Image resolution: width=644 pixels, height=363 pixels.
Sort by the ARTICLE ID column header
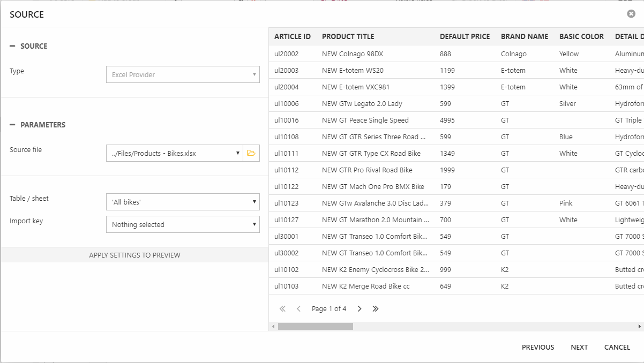293,36
